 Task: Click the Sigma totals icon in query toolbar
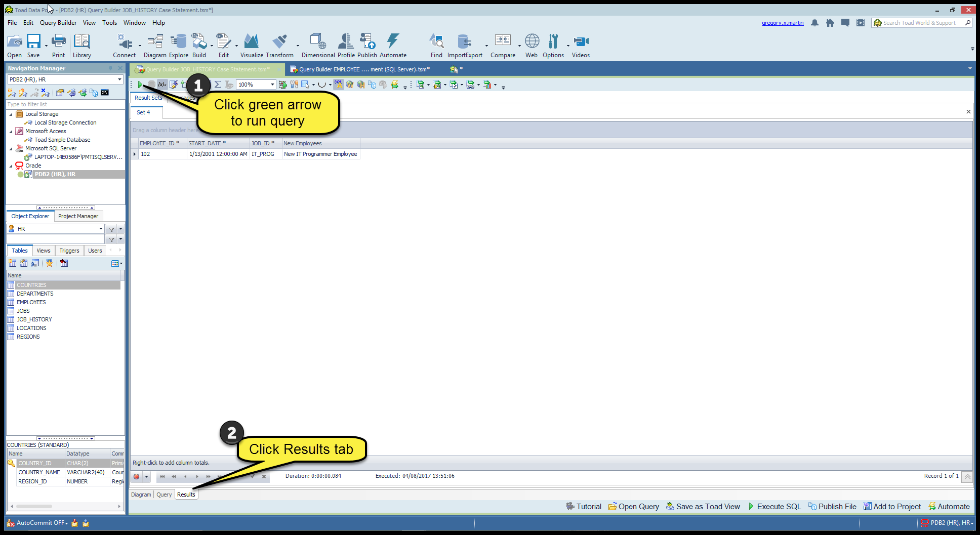pos(218,85)
